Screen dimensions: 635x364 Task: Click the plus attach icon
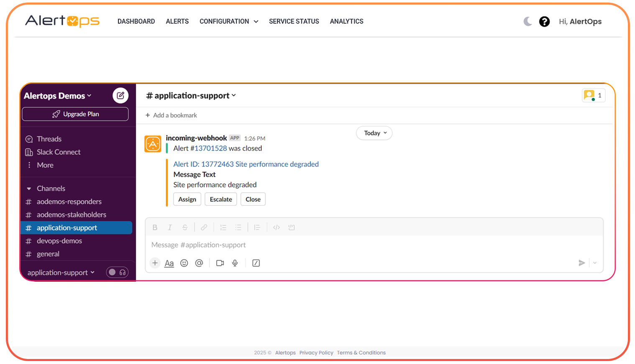tap(155, 263)
